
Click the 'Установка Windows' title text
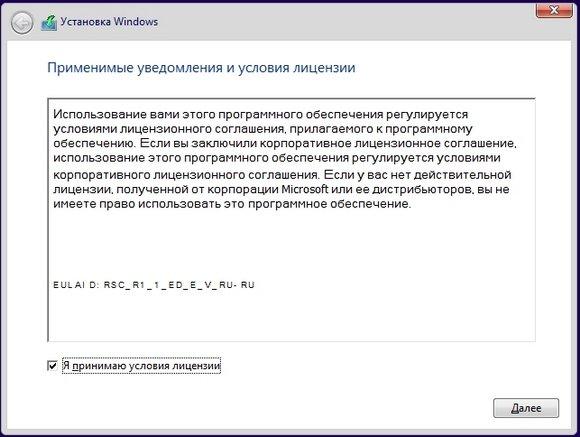click(109, 22)
